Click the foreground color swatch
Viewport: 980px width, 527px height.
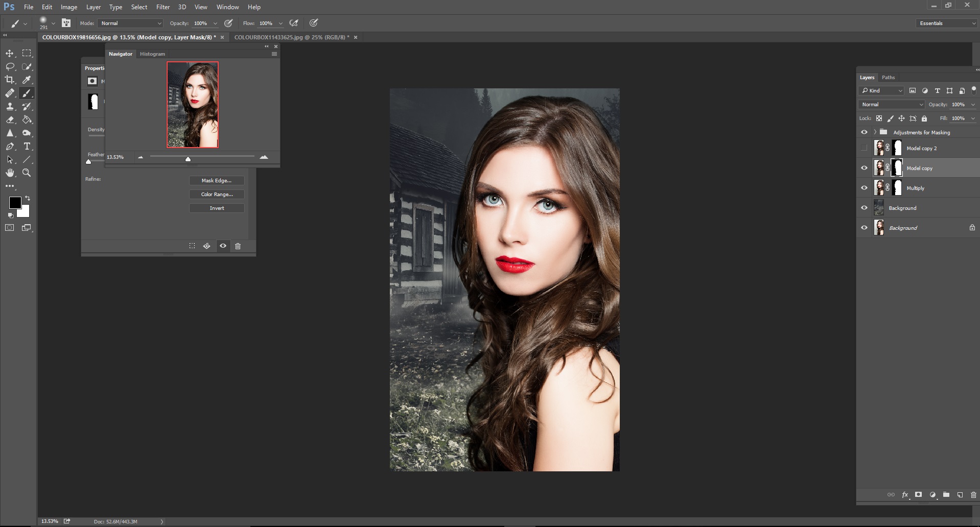click(x=14, y=202)
